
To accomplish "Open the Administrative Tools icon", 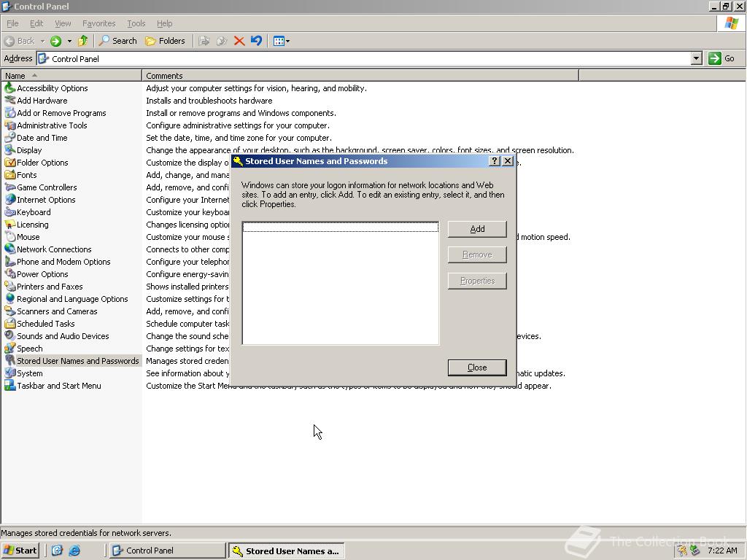I will pyautogui.click(x=10, y=125).
